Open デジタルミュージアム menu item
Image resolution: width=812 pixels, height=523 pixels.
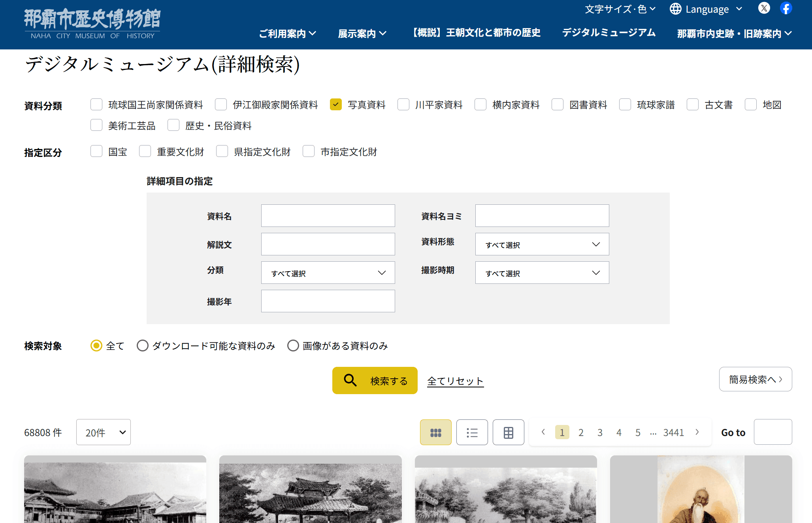pos(609,33)
